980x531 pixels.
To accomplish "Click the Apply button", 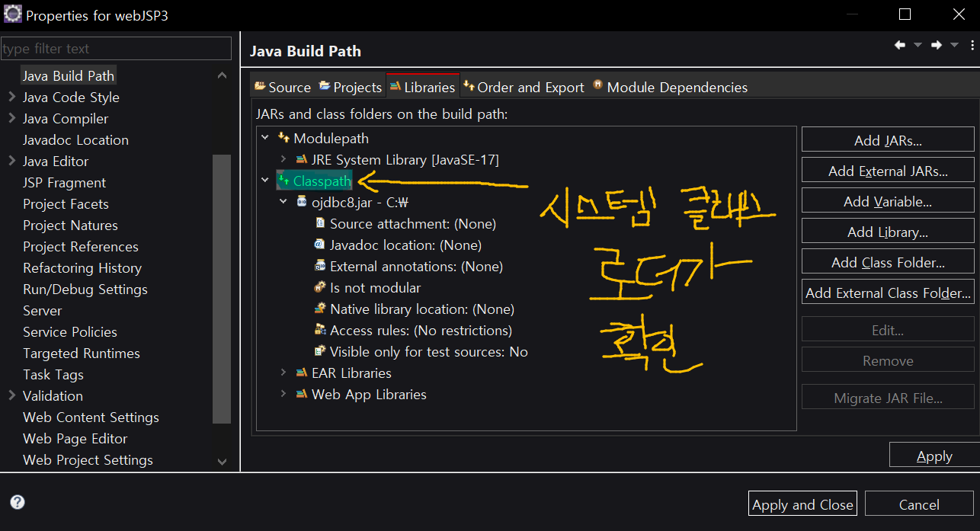I will coord(934,456).
